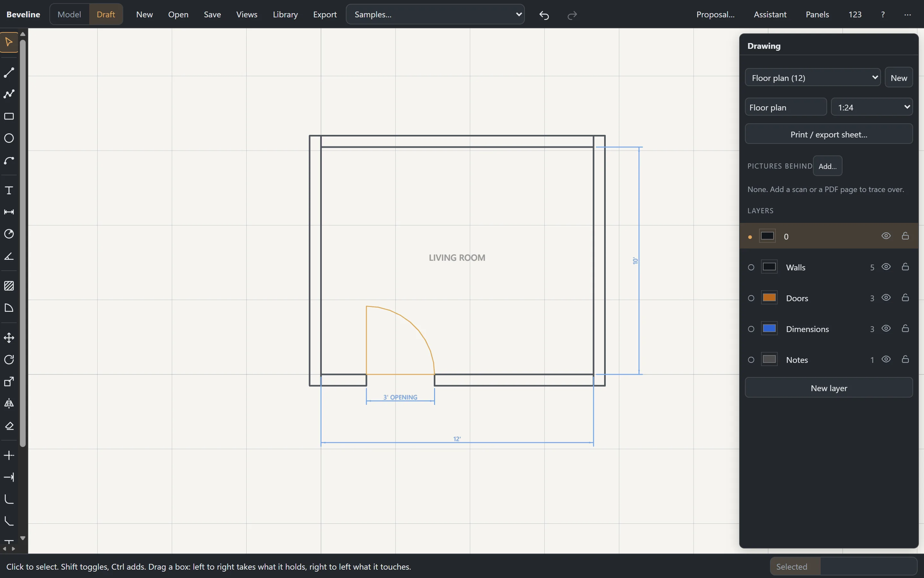The width and height of the screenshot is (924, 578).
Task: Open the 1:24 scale dropdown
Action: point(872,107)
